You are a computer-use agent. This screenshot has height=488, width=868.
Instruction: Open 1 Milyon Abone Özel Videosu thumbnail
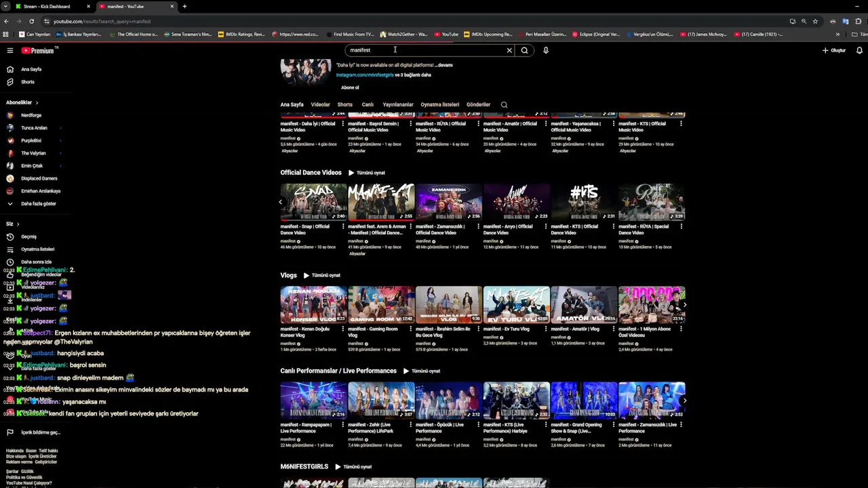[x=652, y=304]
